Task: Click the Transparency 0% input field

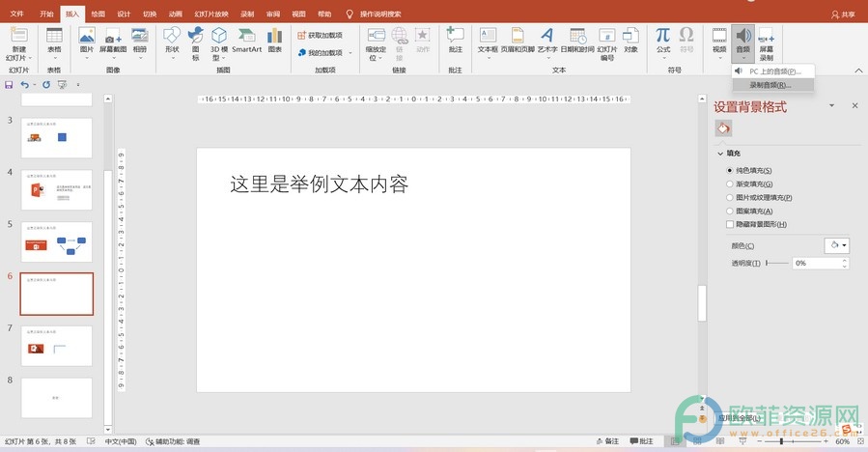Action: click(x=817, y=263)
